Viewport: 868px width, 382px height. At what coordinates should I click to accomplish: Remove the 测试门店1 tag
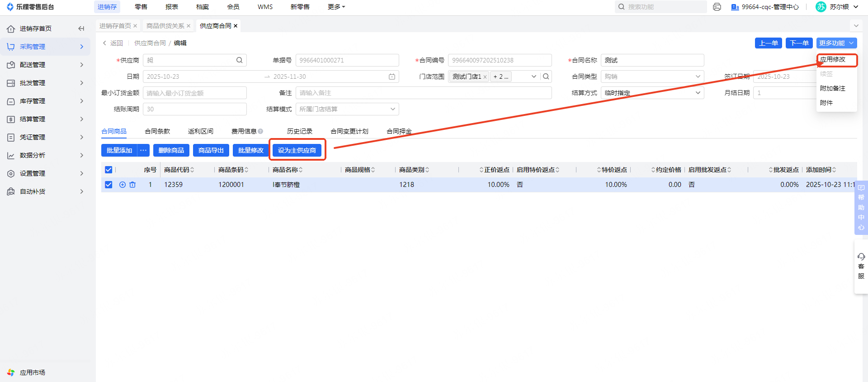[x=485, y=77]
